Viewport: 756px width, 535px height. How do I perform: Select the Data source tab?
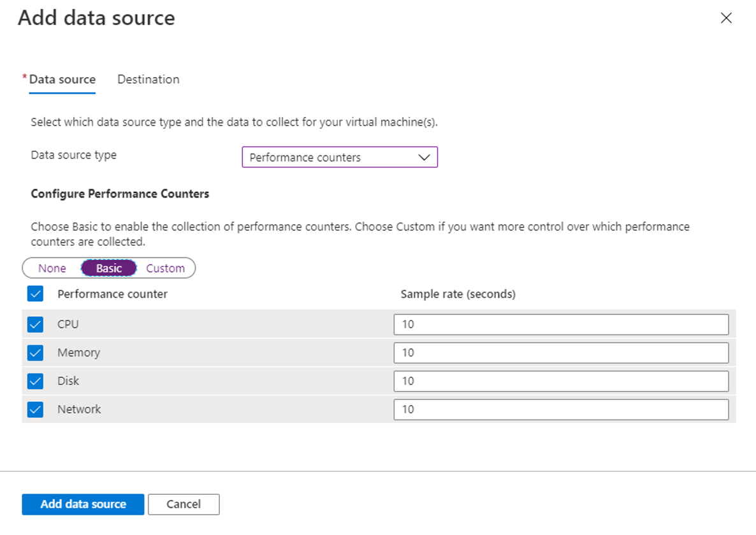62,80
